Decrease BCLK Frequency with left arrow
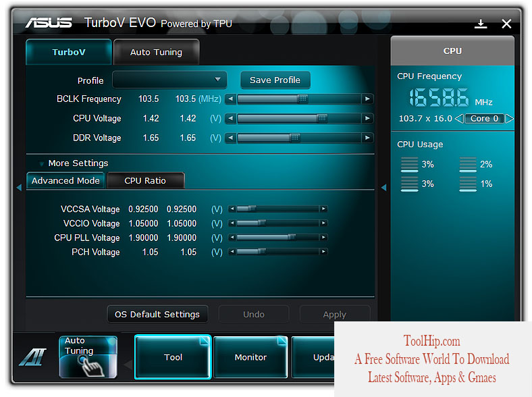532x397 pixels. tap(231, 99)
